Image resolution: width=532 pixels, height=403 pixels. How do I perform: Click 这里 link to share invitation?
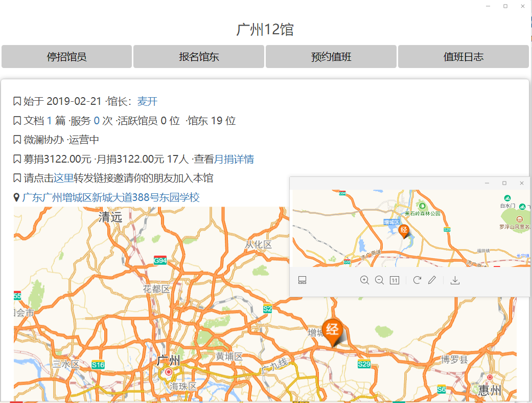[x=64, y=178]
